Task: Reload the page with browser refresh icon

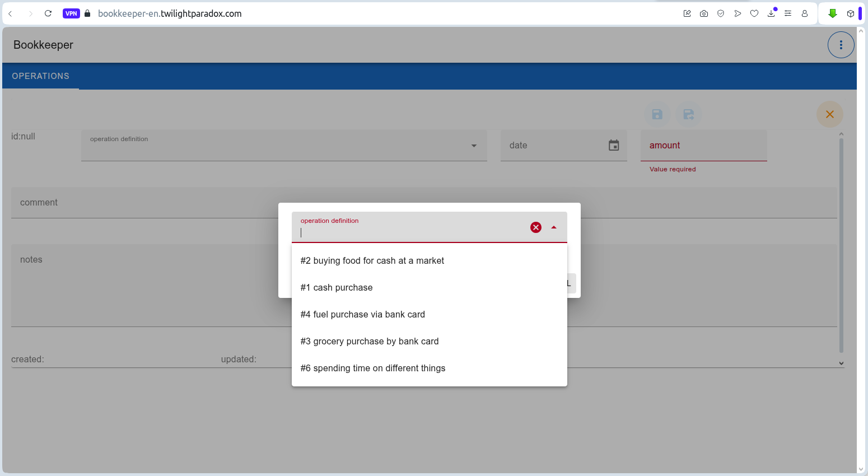Action: point(48,13)
